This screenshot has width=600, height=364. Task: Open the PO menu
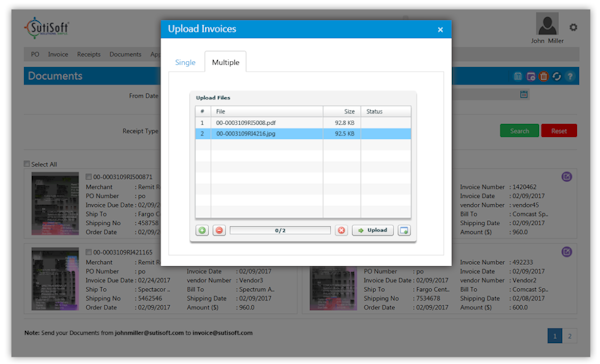click(35, 54)
